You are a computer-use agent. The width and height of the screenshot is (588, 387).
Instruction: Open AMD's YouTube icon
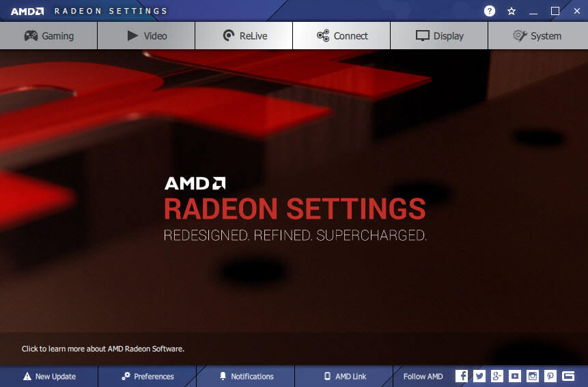515,376
